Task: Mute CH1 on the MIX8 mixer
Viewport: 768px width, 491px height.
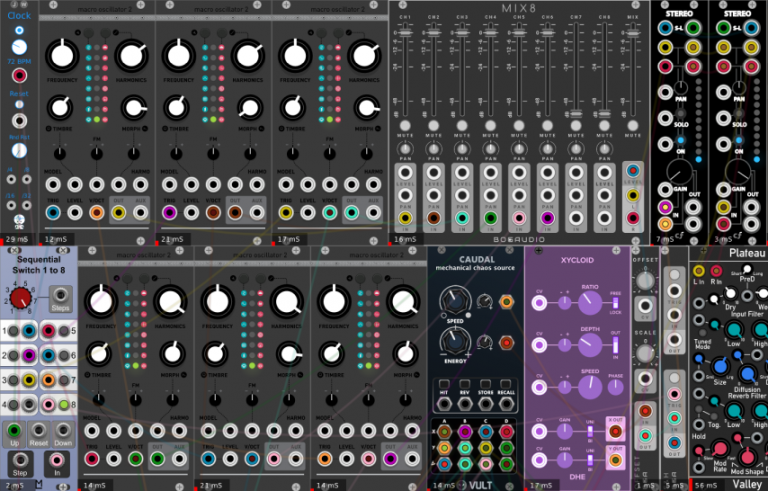Action: tap(405, 125)
